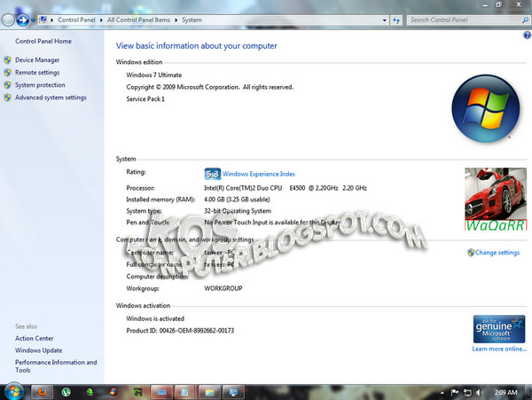Open the address bar history dropdown
The width and height of the screenshot is (532, 400).
point(385,20)
